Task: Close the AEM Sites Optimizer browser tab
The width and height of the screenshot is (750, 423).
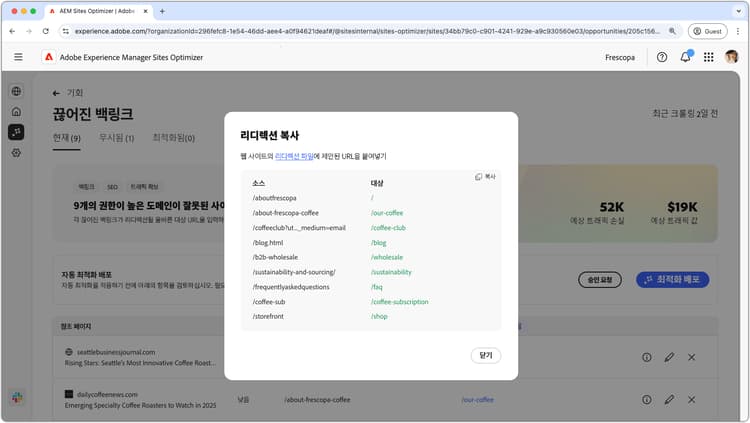Action: pyautogui.click(x=145, y=11)
